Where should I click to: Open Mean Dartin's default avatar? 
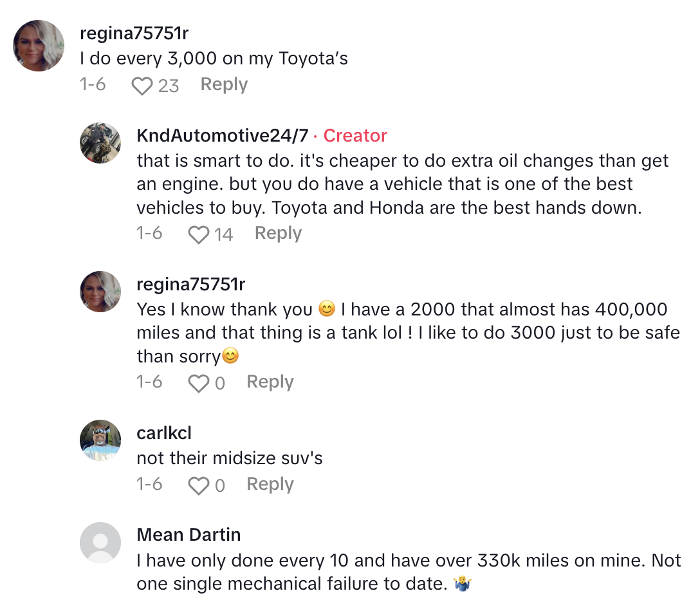coord(100,543)
